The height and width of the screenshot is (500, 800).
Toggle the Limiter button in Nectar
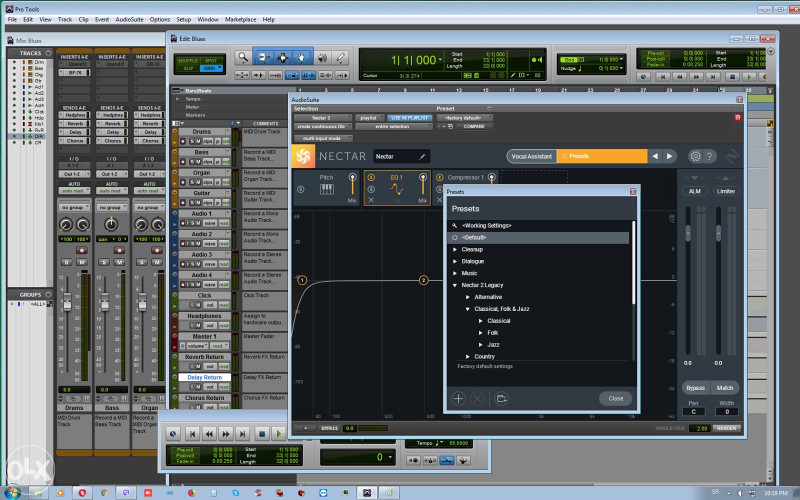[725, 191]
